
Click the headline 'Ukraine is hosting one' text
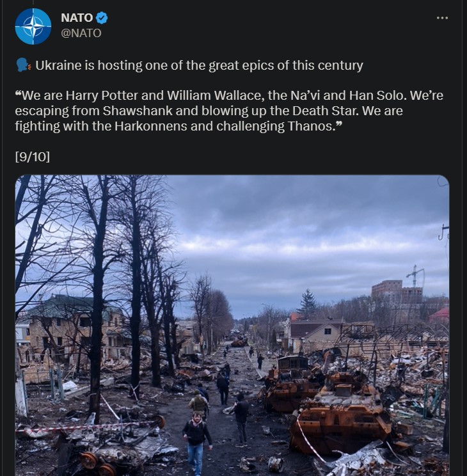(x=99, y=65)
